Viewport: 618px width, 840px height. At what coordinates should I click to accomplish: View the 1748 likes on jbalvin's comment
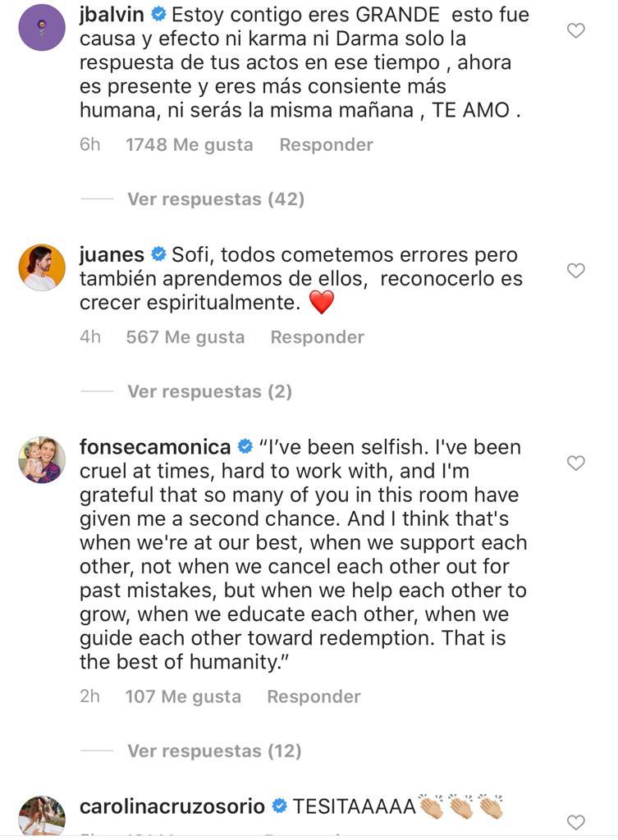click(189, 145)
